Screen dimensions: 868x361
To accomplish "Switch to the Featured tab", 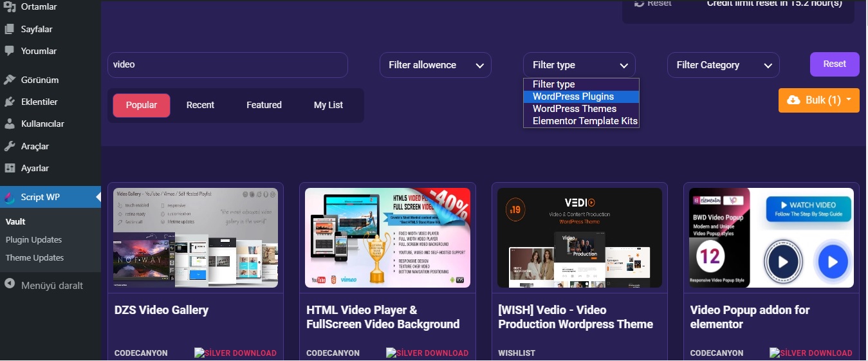I will 264,105.
